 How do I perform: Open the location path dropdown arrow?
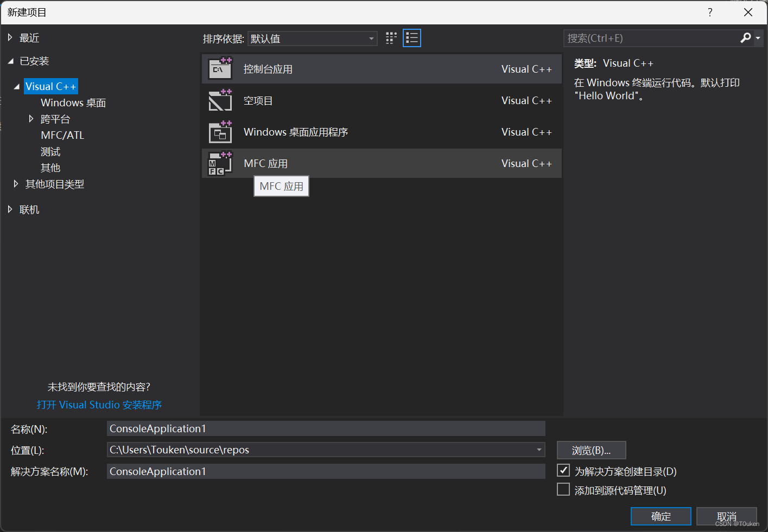point(539,450)
